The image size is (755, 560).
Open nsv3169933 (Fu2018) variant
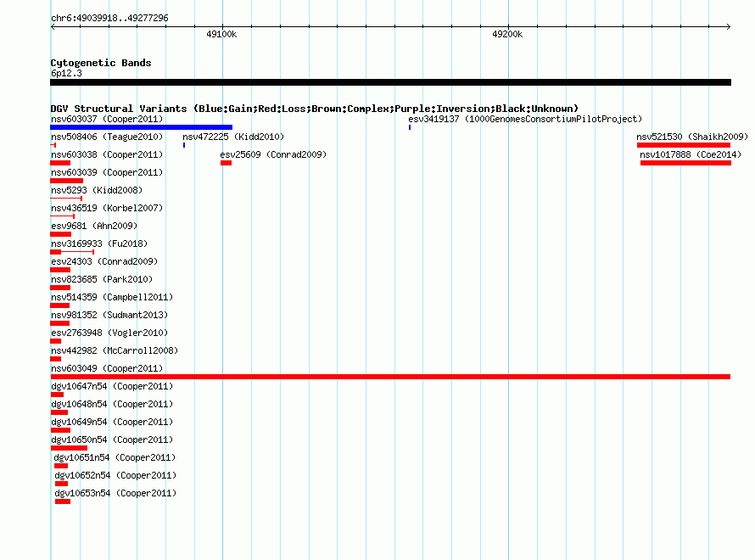tap(99, 244)
